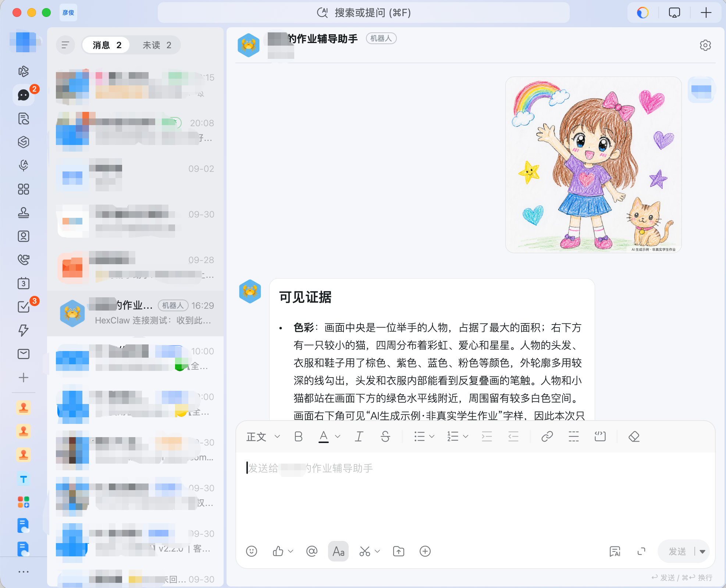Viewport: 726px width, 588px height.
Task: Open the chat settings gear
Action: point(705,45)
